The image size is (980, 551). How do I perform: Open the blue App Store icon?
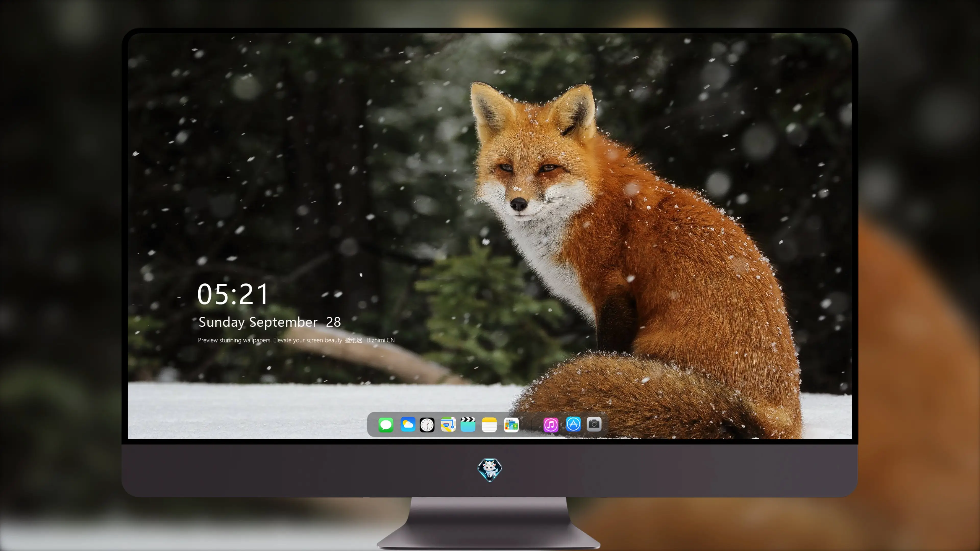point(573,424)
